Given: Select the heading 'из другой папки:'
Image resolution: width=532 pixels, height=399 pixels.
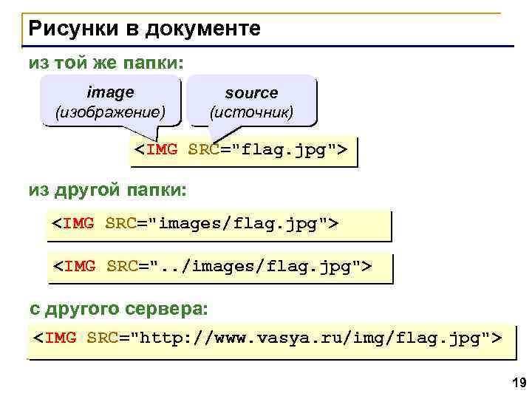Looking at the screenshot, I should [108, 191].
